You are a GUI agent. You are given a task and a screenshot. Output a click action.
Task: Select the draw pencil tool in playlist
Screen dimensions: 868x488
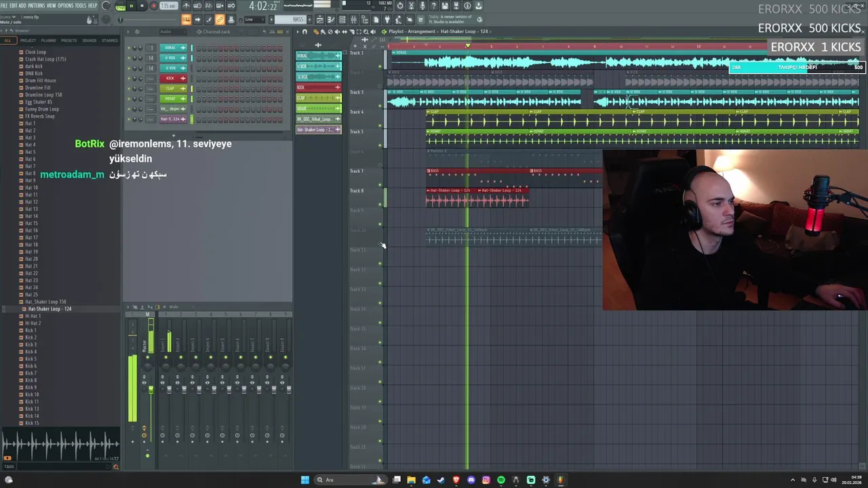[x=315, y=31]
